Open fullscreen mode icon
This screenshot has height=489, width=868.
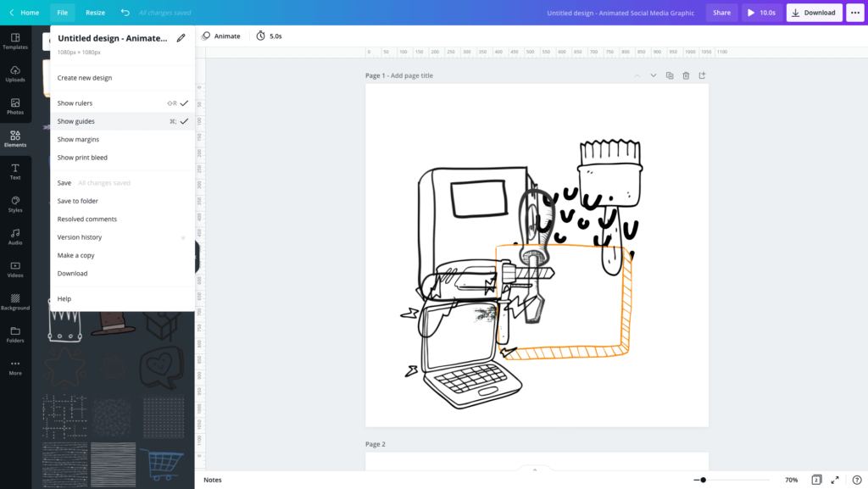pos(835,480)
